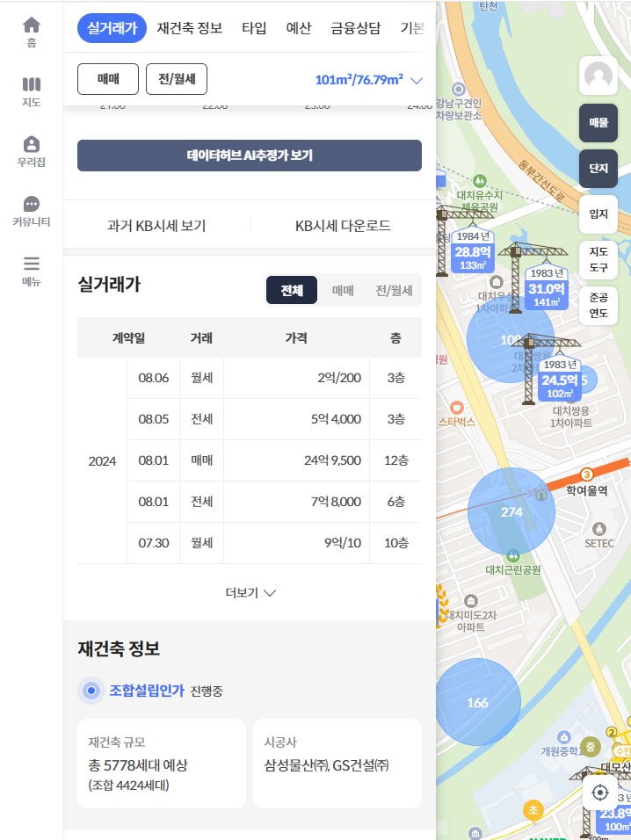The width and height of the screenshot is (631, 840).
Task: Click 데이터허브 AI추정가 보기 button
Action: click(250, 156)
